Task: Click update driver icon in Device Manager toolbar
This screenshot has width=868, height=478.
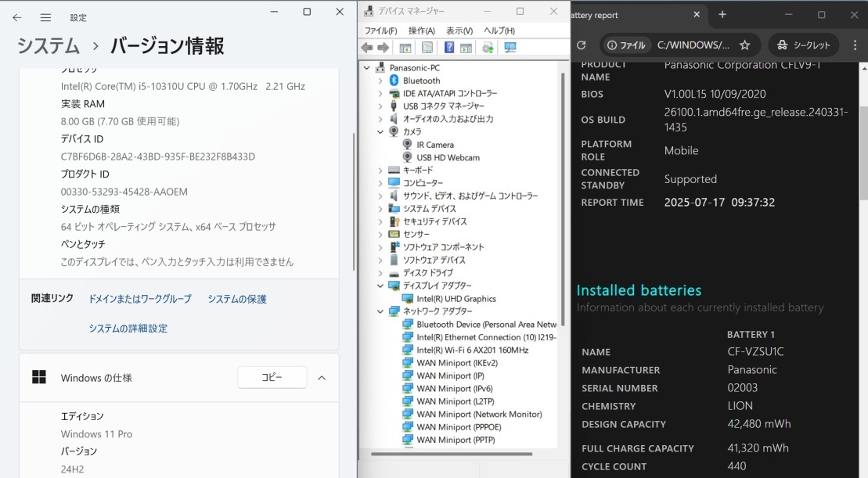Action: click(x=488, y=48)
